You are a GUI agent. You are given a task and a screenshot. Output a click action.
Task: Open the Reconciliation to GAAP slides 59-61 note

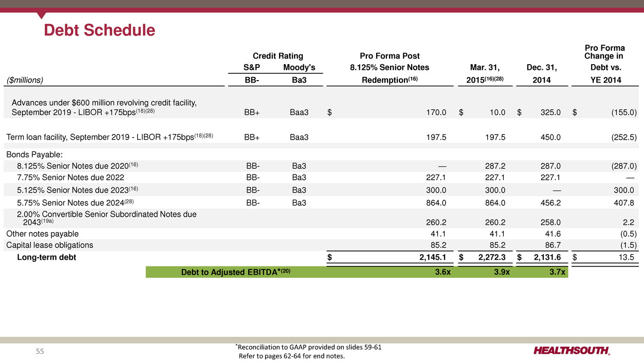[x=308, y=347]
